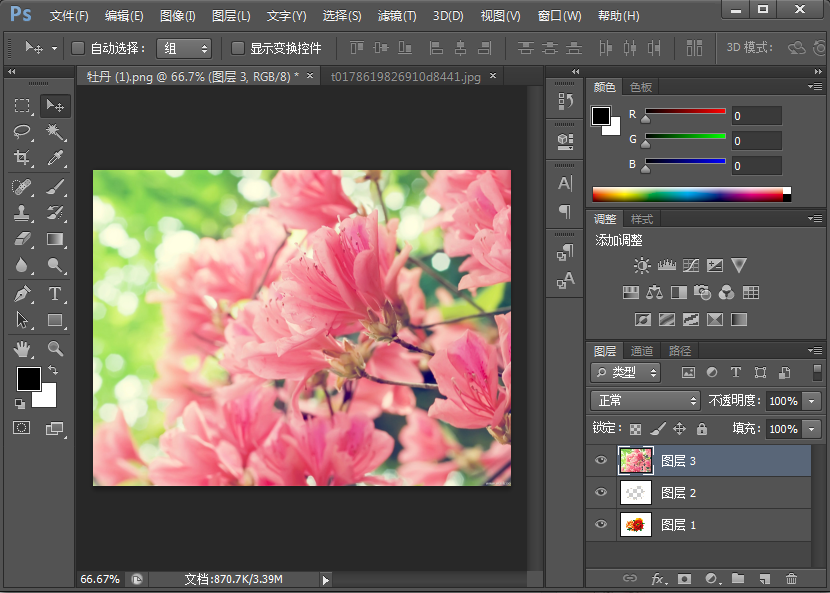Open the 组 auto-select dropdown
The width and height of the screenshot is (830, 593).
tap(184, 49)
